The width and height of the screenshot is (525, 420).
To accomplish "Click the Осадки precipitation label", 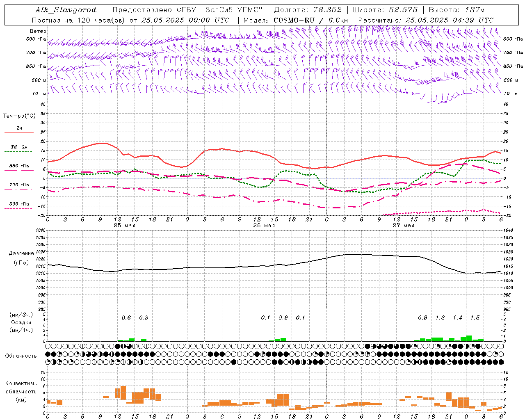I will pyautogui.click(x=21, y=322).
